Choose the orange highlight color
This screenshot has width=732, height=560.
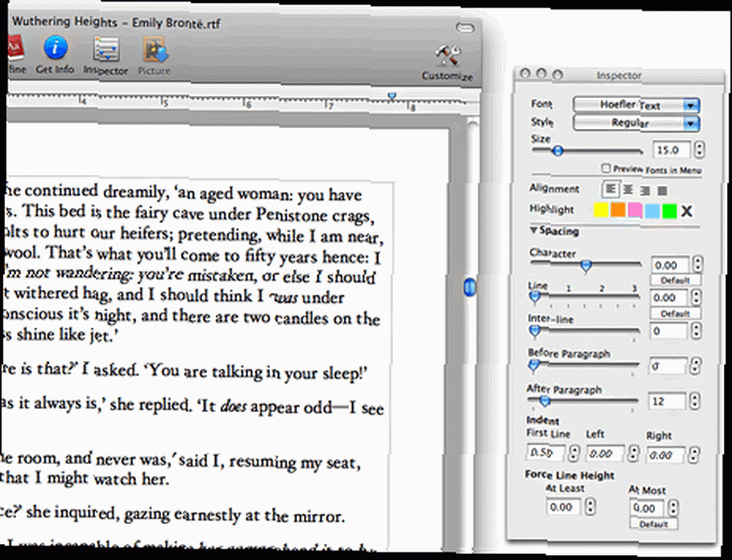(x=618, y=209)
